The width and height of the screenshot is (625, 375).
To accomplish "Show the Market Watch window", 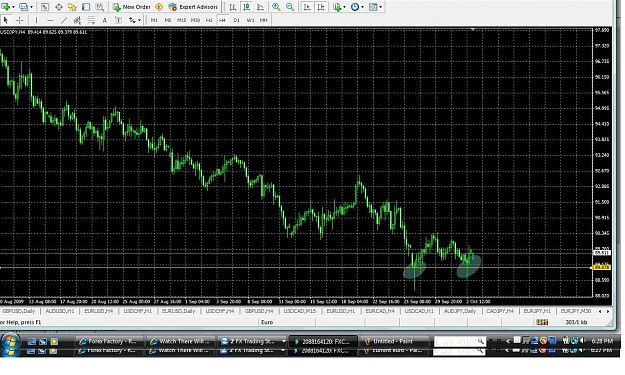I will point(45,7).
